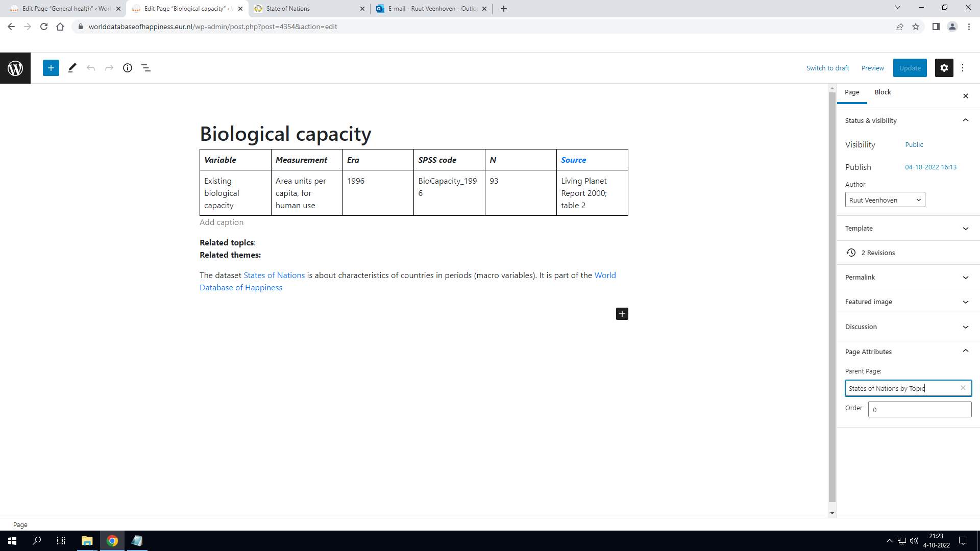The width and height of the screenshot is (980, 551).
Task: Click the WordPress logo icon
Action: pyautogui.click(x=15, y=68)
